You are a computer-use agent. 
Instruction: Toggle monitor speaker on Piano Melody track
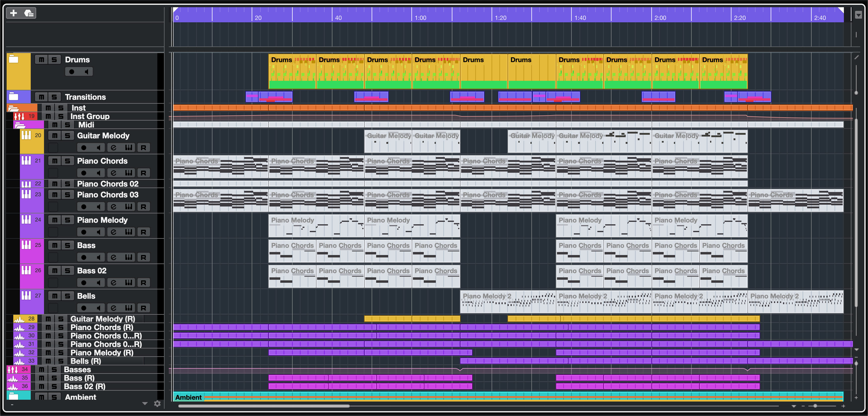click(x=98, y=232)
